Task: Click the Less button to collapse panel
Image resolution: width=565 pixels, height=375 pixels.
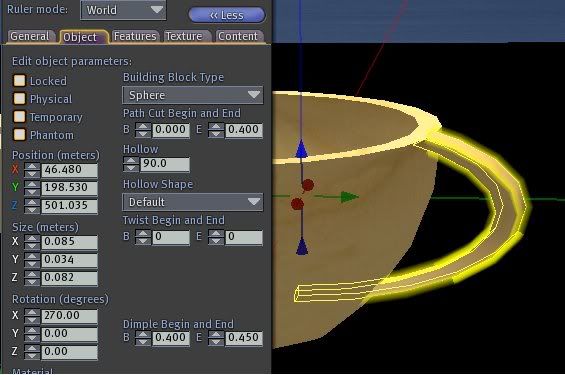Action: point(227,15)
